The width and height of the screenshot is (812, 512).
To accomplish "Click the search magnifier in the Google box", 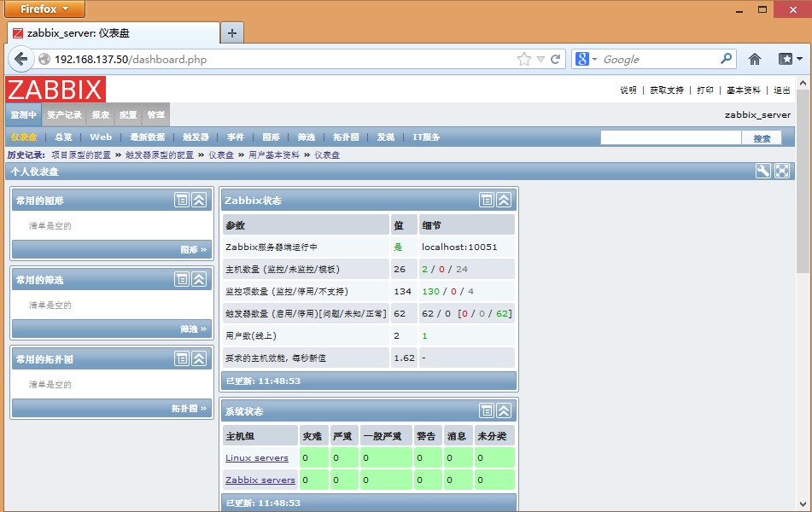I will (x=726, y=59).
